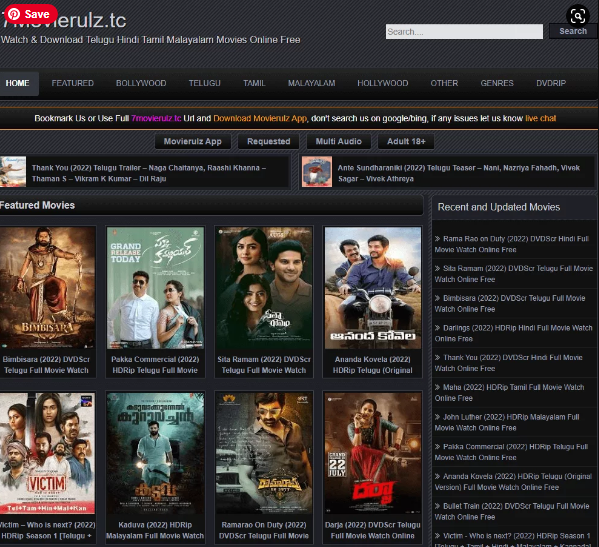Open the HOLLYWOOD category

382,83
